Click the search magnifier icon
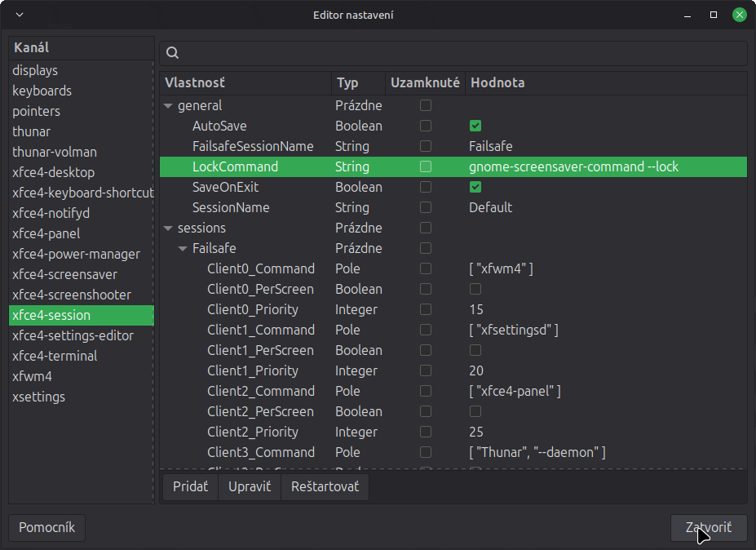 [173, 53]
